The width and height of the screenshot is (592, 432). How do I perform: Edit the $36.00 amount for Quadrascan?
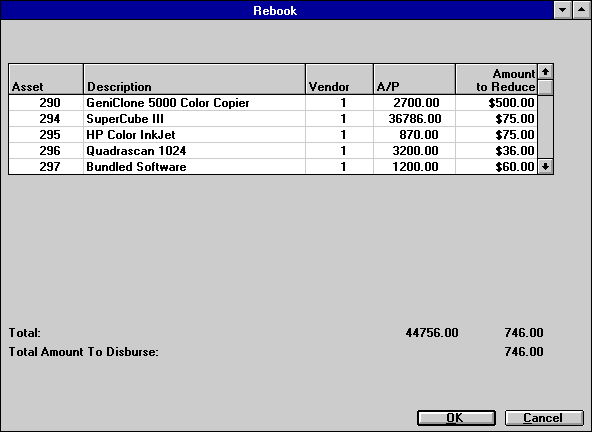click(x=496, y=151)
